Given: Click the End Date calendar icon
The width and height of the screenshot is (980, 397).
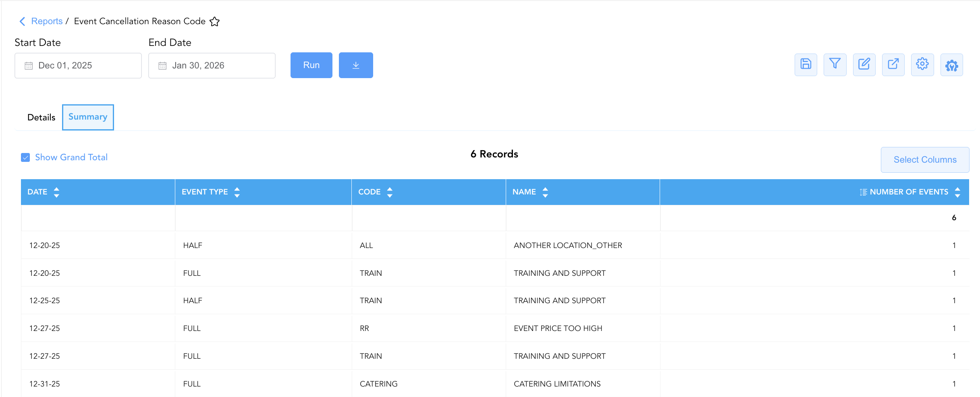Looking at the screenshot, I should [162, 66].
